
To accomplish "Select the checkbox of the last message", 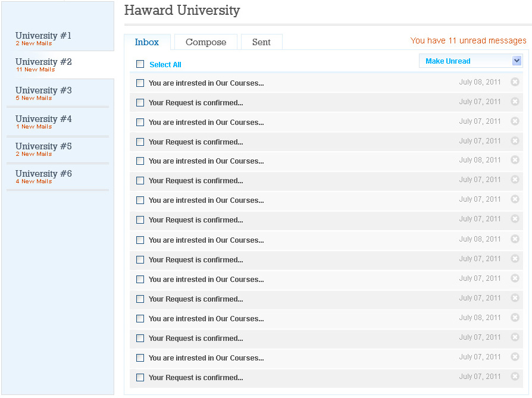I will (x=140, y=378).
